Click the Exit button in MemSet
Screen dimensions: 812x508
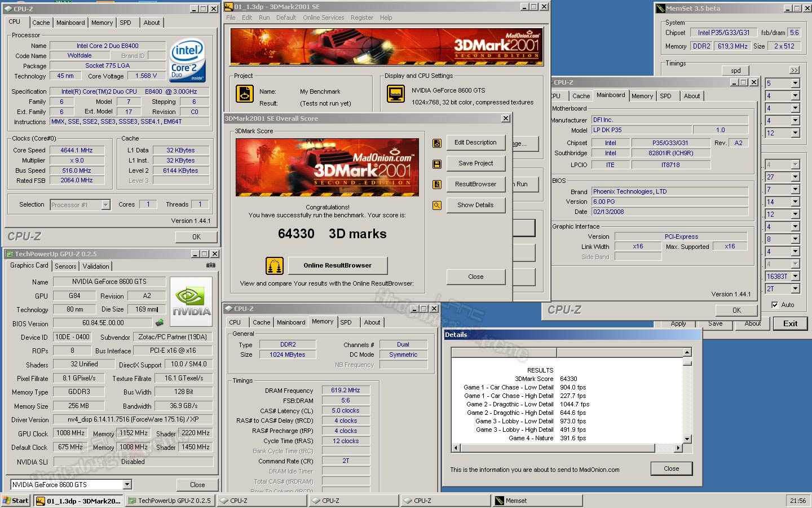(790, 324)
